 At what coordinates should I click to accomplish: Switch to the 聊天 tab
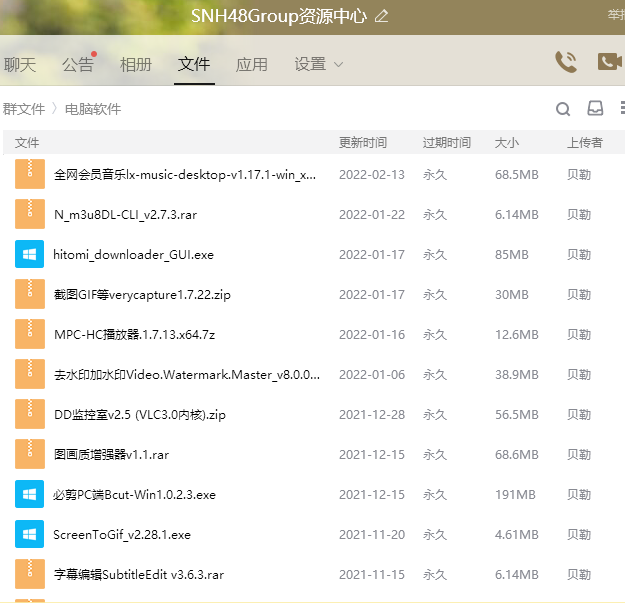click(20, 65)
